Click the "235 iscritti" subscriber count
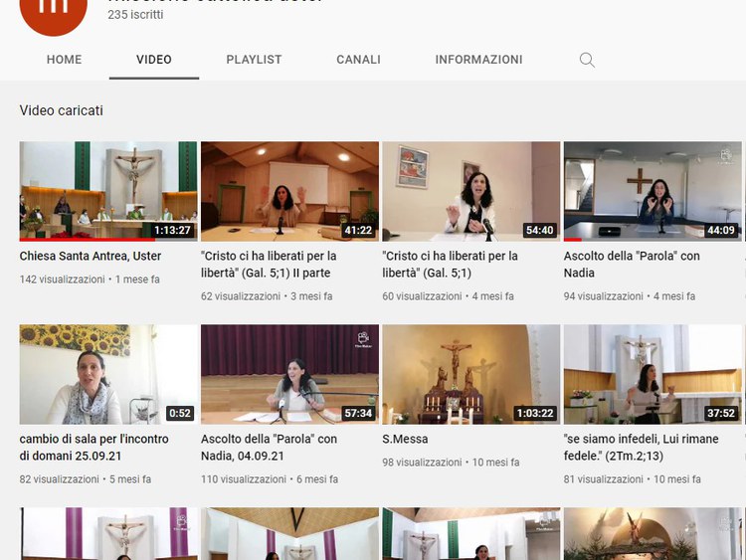746x560 pixels. 135,15
